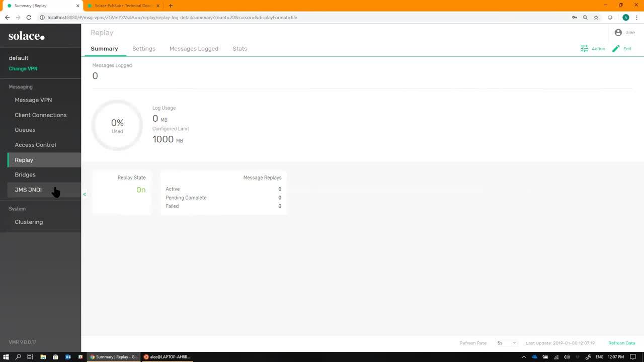Click the Configured Limit 1000 value

click(163, 139)
